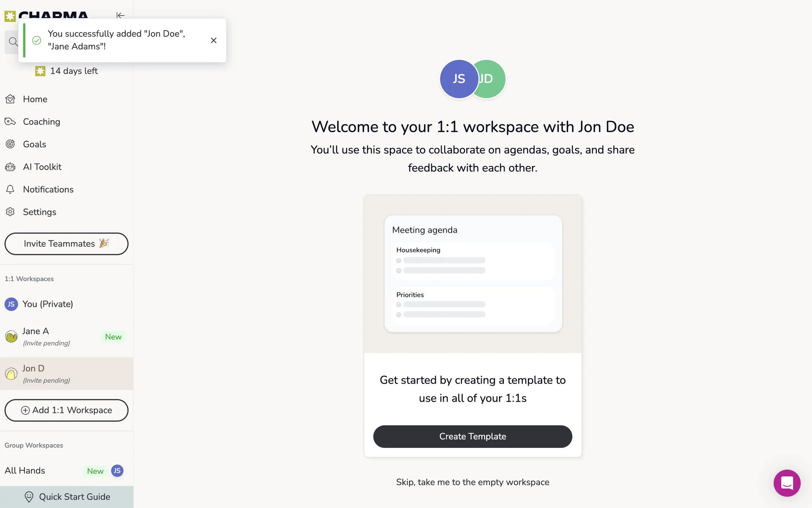
Task: Open the Goals target icon
Action: [x=10, y=144]
